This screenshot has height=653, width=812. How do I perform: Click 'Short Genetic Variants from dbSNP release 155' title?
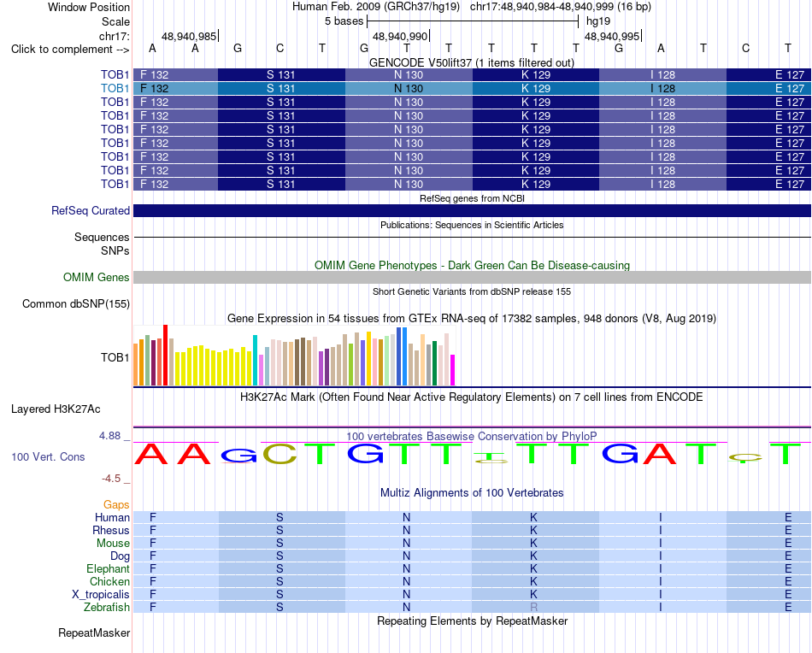point(472,291)
